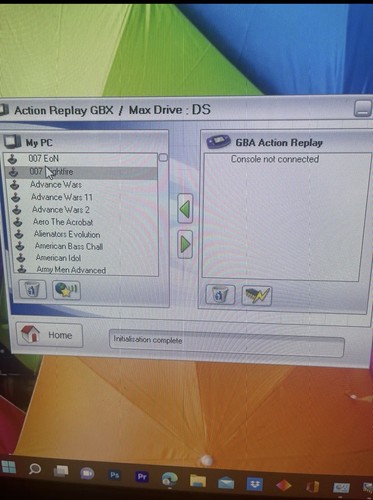Launch Premiere Pro from the taskbar
This screenshot has width=373, height=500.
(142, 477)
